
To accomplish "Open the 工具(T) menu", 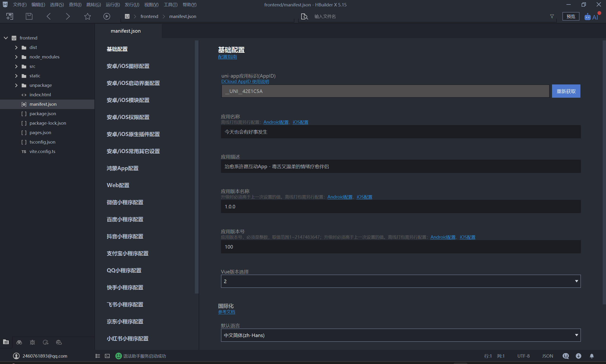I will 171,5.
